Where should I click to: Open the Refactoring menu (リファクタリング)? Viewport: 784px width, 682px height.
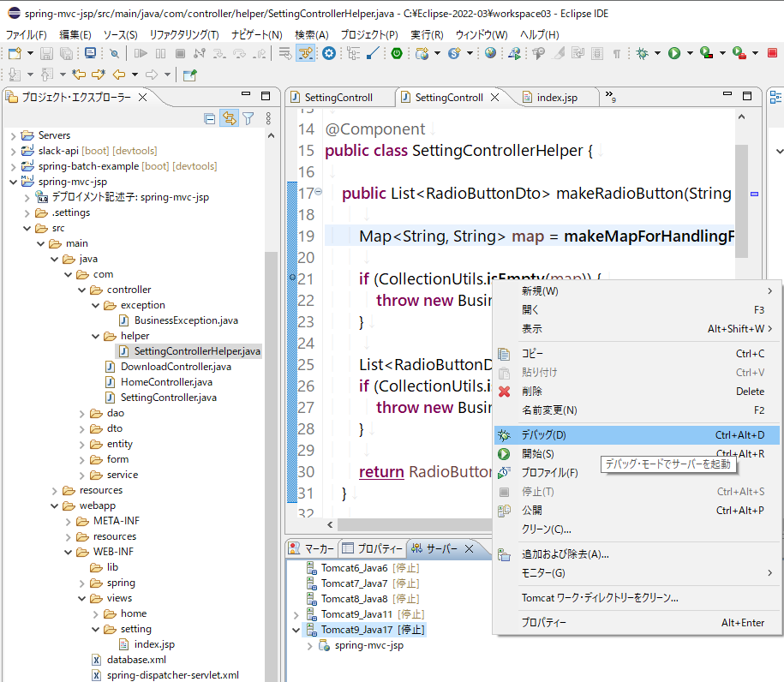point(184,34)
